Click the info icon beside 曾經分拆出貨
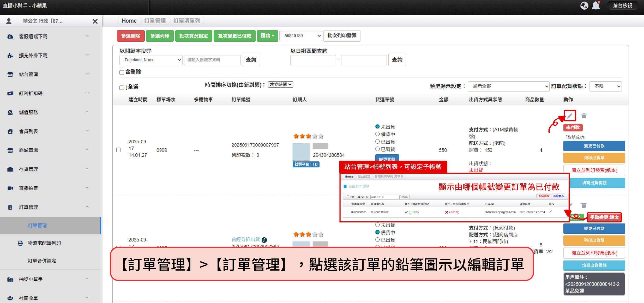 click(264, 240)
